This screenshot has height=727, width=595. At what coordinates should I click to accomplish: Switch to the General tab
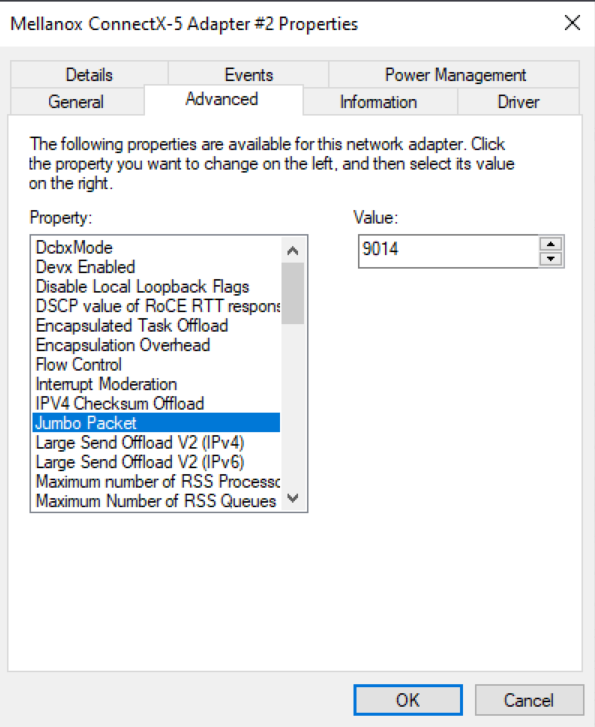click(x=77, y=102)
